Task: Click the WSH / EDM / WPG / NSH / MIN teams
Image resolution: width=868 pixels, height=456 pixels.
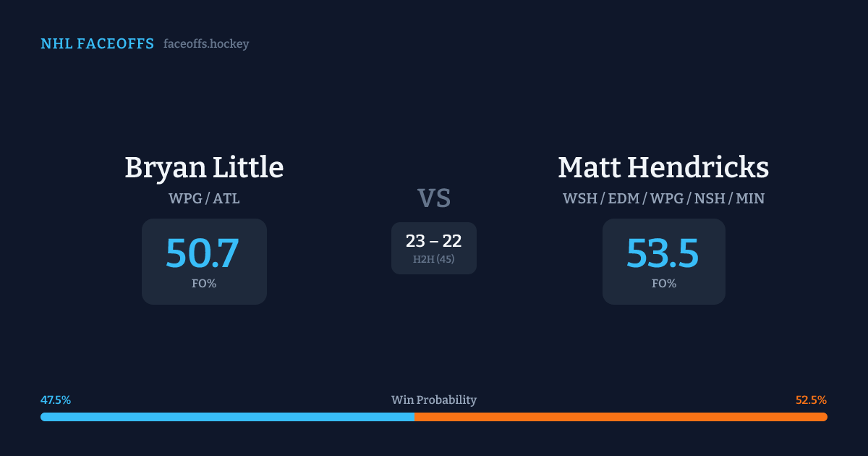Action: coord(663,198)
